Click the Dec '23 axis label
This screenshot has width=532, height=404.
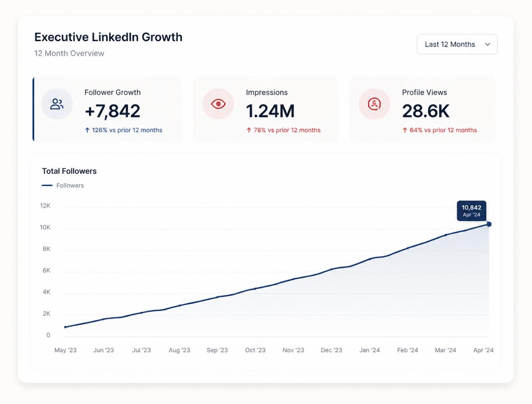(332, 350)
